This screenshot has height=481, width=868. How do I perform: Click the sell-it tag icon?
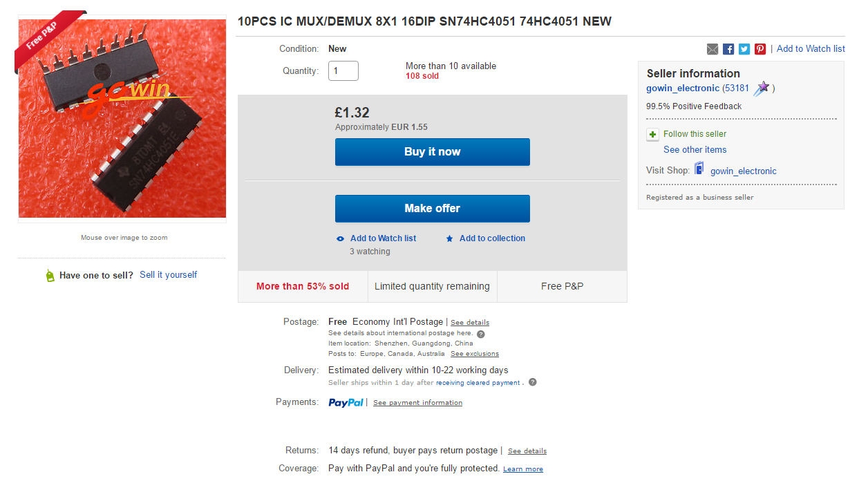click(50, 276)
